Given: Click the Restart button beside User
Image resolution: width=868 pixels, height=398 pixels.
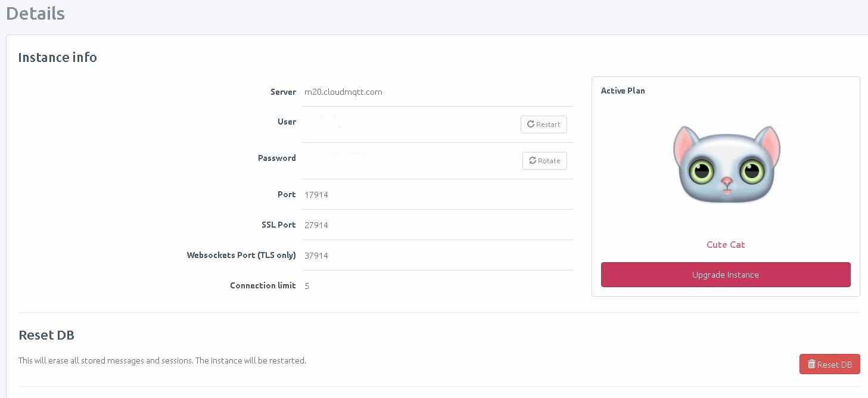Looking at the screenshot, I should 543,125.
